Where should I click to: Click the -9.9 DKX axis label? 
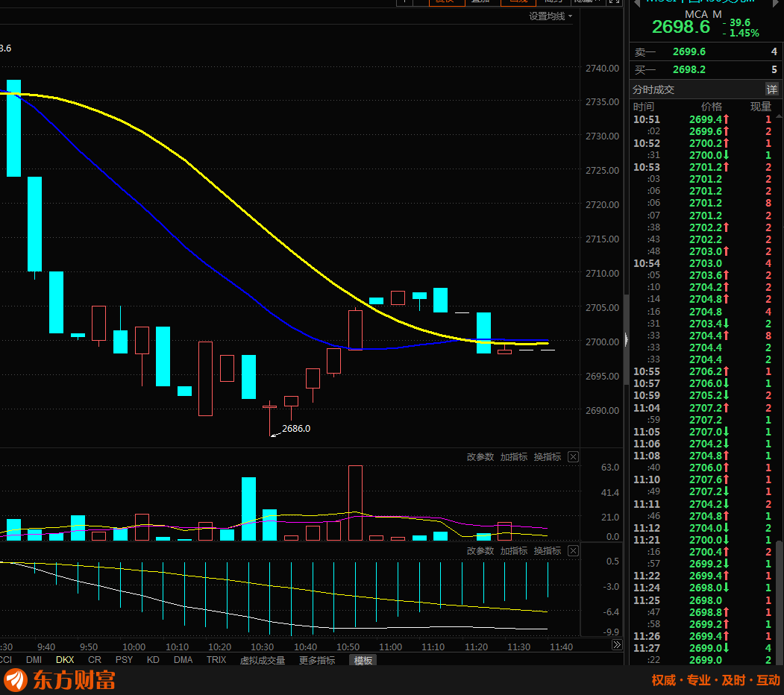tap(611, 632)
